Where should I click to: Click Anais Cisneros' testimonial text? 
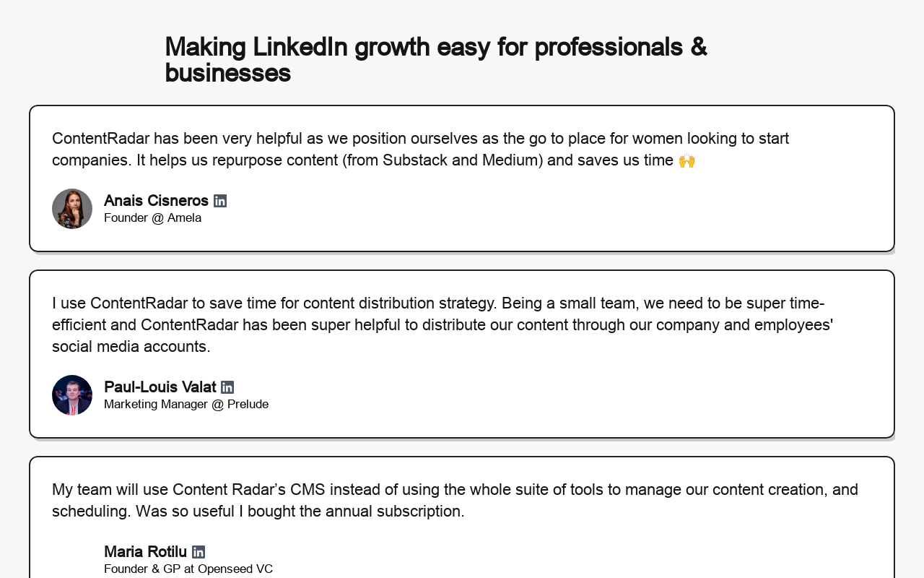coord(420,149)
